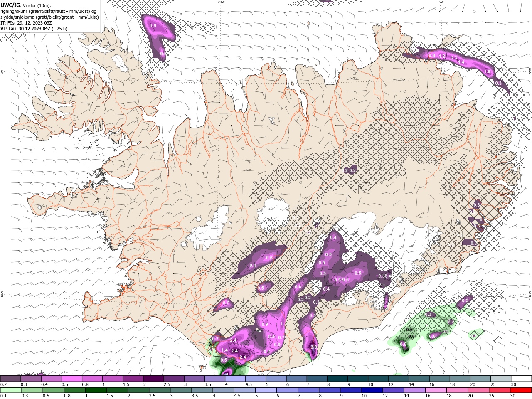Click the pale green 0.1 swatch in lower legend

(11, 390)
